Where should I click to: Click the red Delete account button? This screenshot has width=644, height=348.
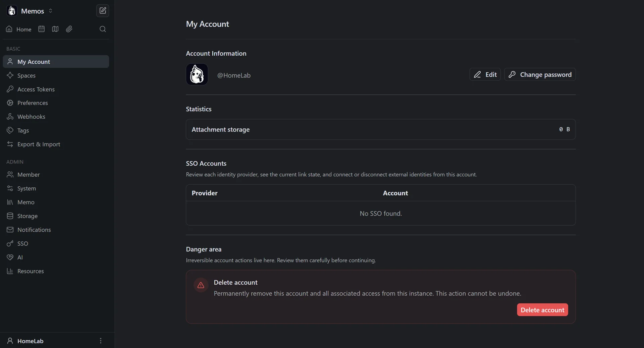click(542, 310)
